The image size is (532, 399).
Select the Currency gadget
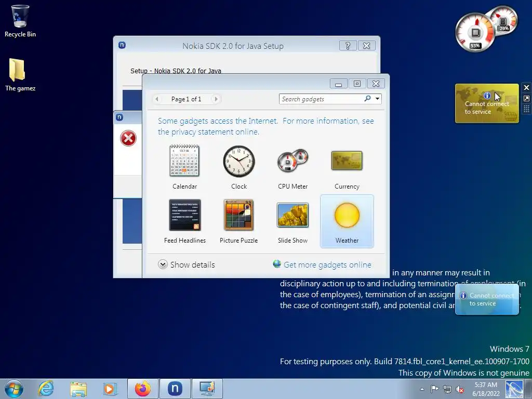(x=347, y=167)
